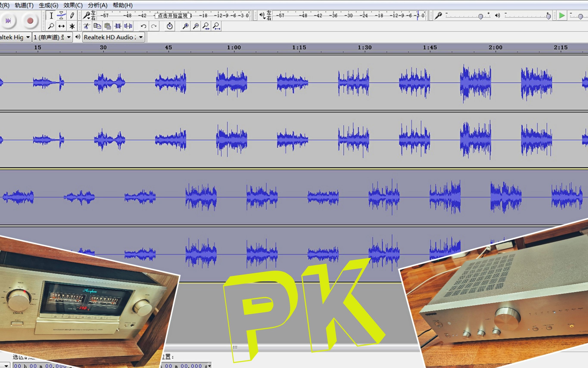Click the green Play-at-speed button
Image resolution: width=588 pixels, height=368 pixels.
click(562, 16)
